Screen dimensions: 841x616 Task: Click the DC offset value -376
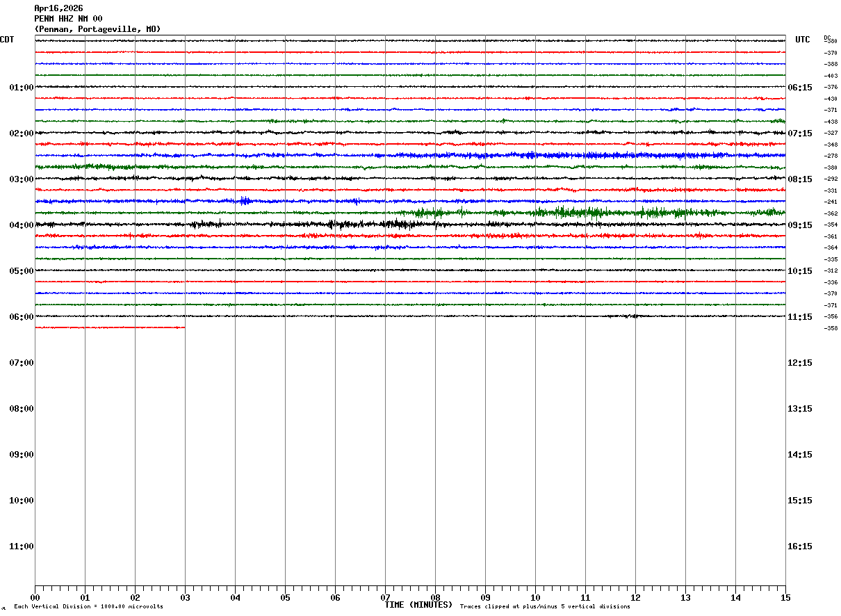pyautogui.click(x=831, y=88)
